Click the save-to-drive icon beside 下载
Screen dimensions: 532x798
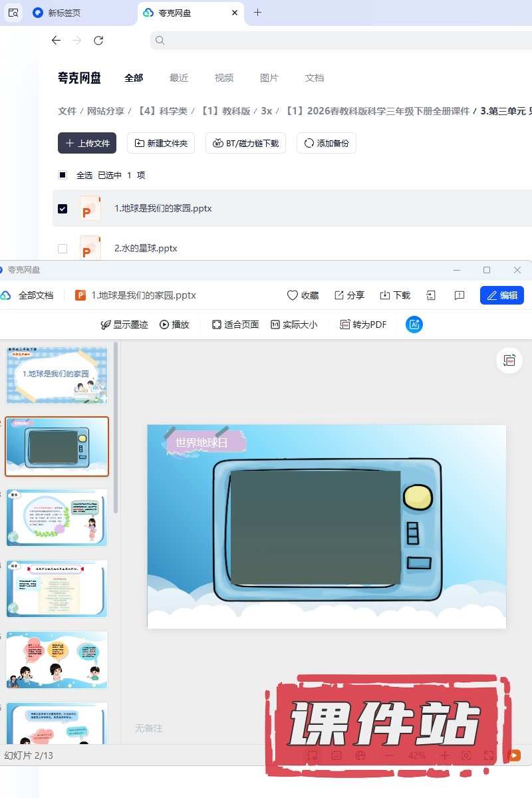click(x=431, y=295)
